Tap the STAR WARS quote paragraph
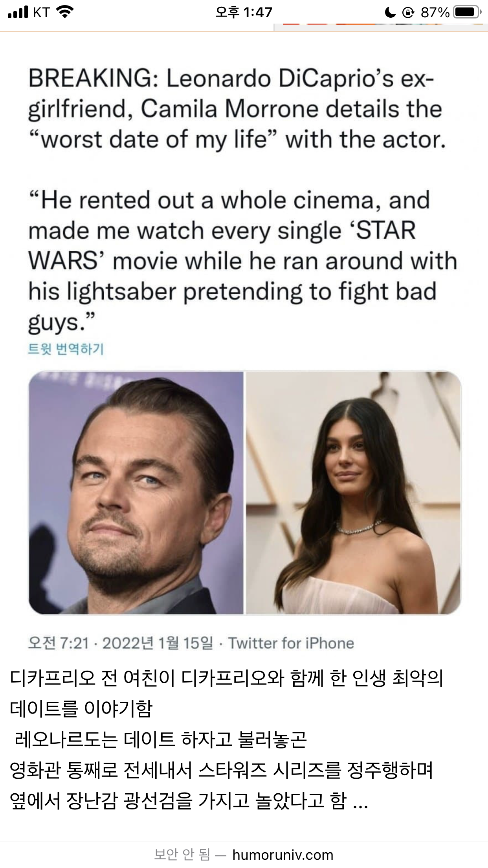Viewport: 488px width, 868px height. pos(242,261)
